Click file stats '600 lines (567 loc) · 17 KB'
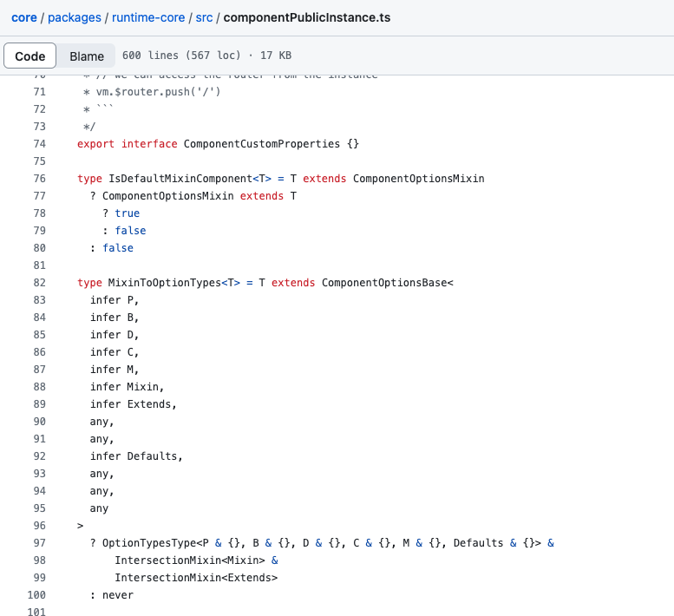Viewport: 674px width, 616px height. 206,56
